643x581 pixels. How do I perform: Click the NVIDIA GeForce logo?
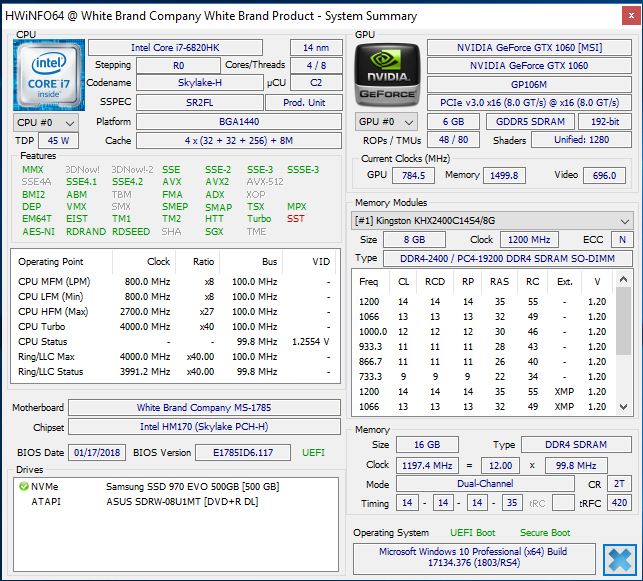click(x=388, y=75)
